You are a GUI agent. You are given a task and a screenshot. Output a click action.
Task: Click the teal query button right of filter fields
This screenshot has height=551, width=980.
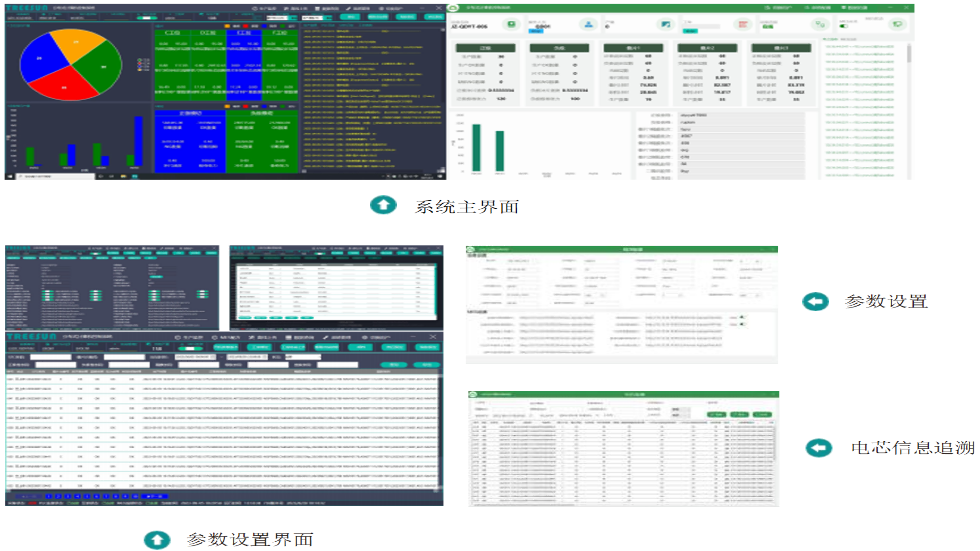pos(394,365)
